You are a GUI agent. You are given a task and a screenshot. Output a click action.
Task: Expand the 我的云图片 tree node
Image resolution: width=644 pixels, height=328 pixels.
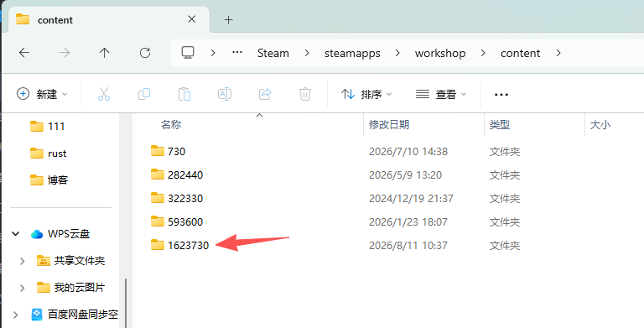tap(23, 287)
